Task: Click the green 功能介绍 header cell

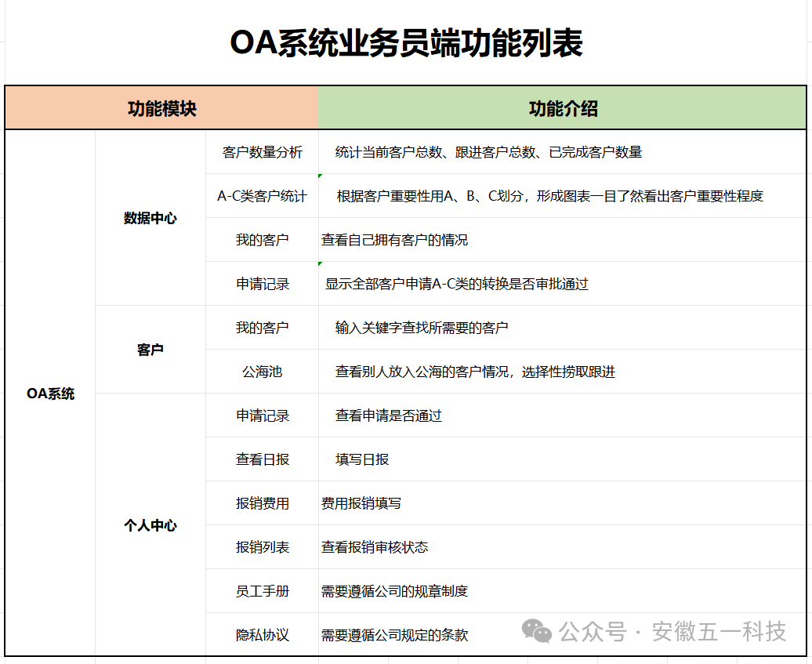Action: click(x=562, y=108)
